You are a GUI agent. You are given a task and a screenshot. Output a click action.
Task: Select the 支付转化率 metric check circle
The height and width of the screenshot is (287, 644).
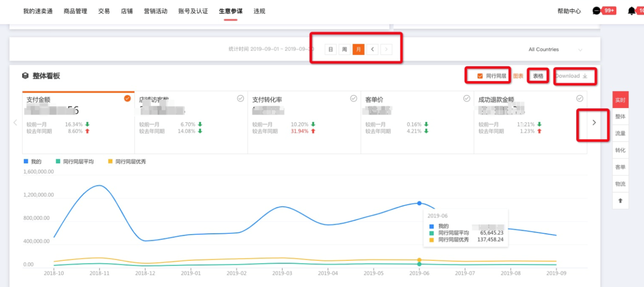coord(354,98)
